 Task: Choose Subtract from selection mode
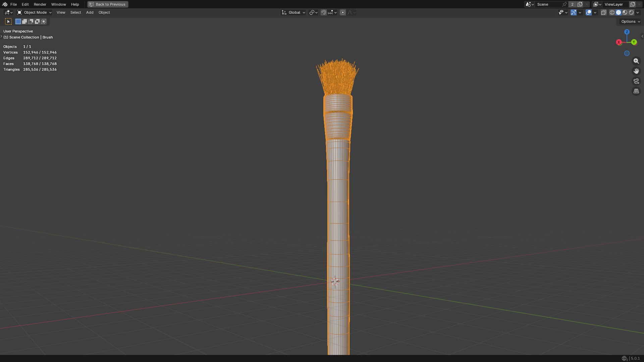click(x=31, y=21)
